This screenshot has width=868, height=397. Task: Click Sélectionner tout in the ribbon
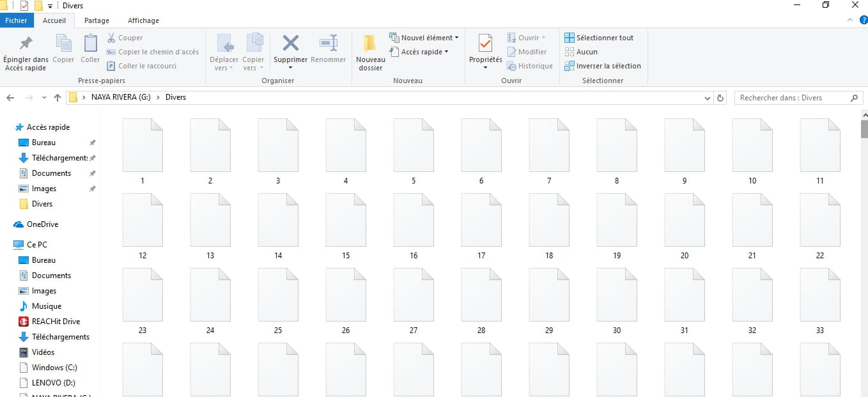(x=604, y=38)
